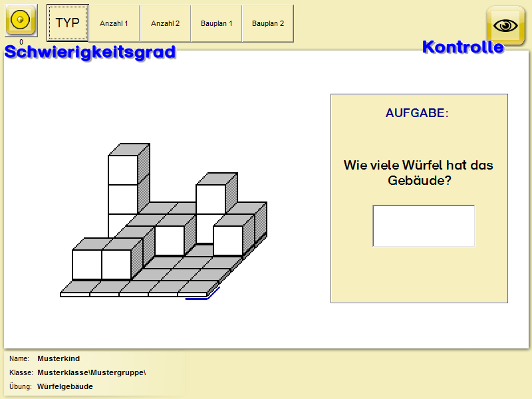Click the front-left cube of the building
The image size is (532, 399).
tap(87, 265)
